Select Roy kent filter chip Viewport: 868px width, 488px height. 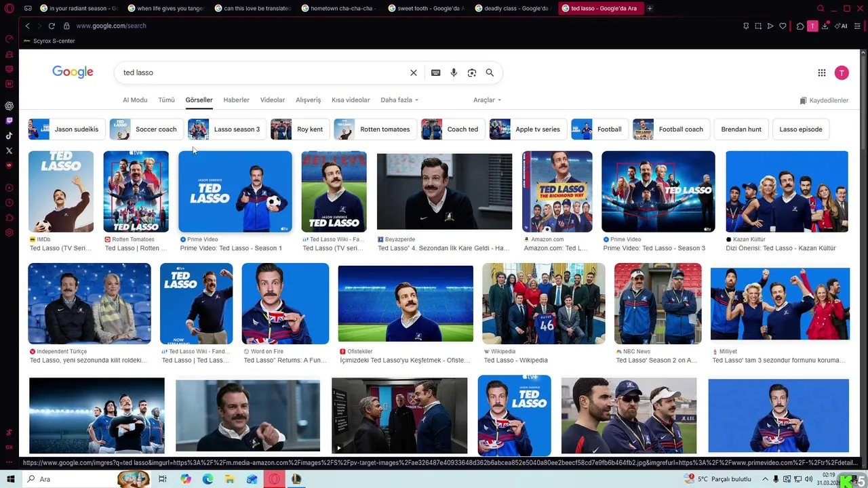point(299,129)
